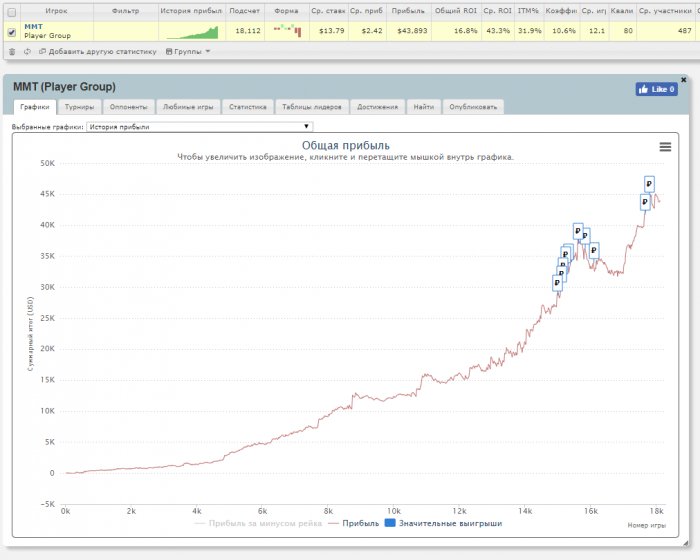700x560 pixels.
Task: Toggle the Прибыль series in the legend
Action: pos(353,523)
